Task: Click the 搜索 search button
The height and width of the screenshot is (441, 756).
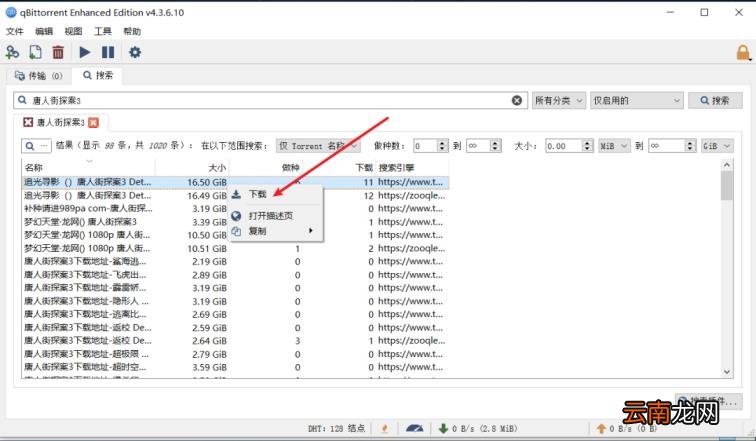Action: [715, 100]
